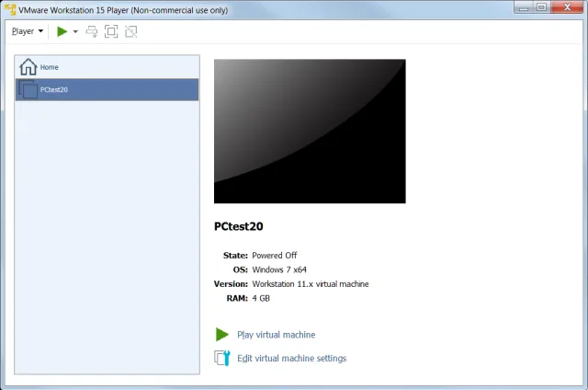
Task: Click Send Ctrl+Alt+Del toolbar icon
Action: pos(92,31)
